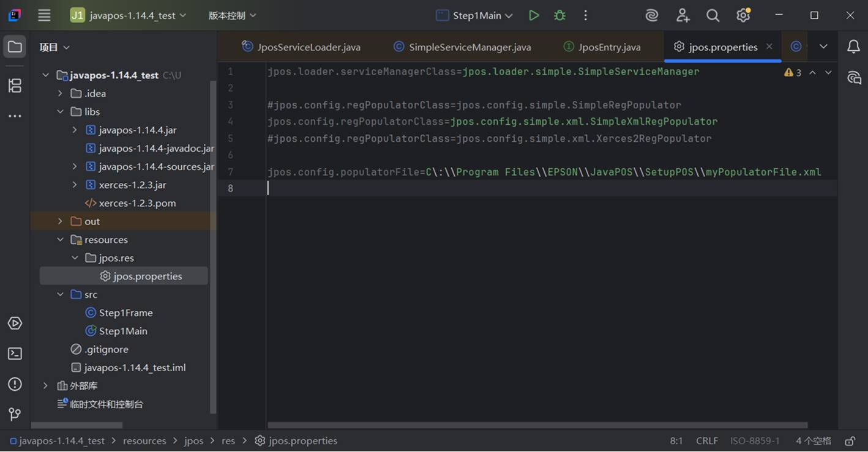Open the 3 warnings inspection indicator
Viewport: 868px width, 452px height.
pos(793,72)
